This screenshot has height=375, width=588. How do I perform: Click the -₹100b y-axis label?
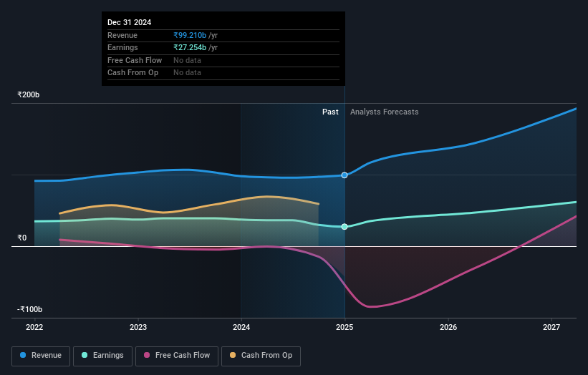tap(29, 309)
